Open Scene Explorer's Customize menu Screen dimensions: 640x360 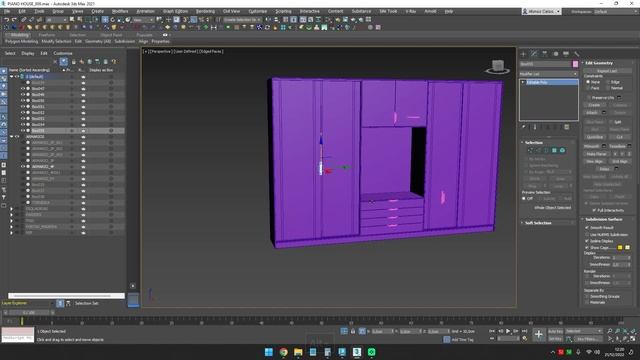[63, 53]
